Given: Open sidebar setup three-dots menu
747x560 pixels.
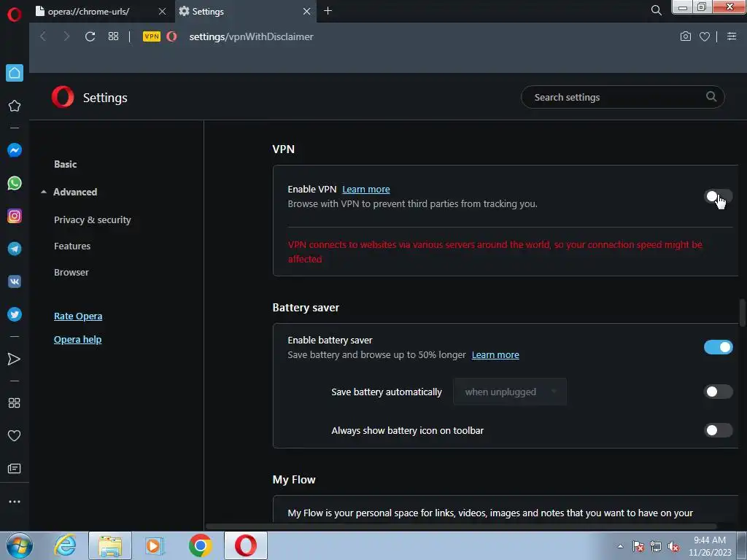Looking at the screenshot, I should tap(15, 502).
